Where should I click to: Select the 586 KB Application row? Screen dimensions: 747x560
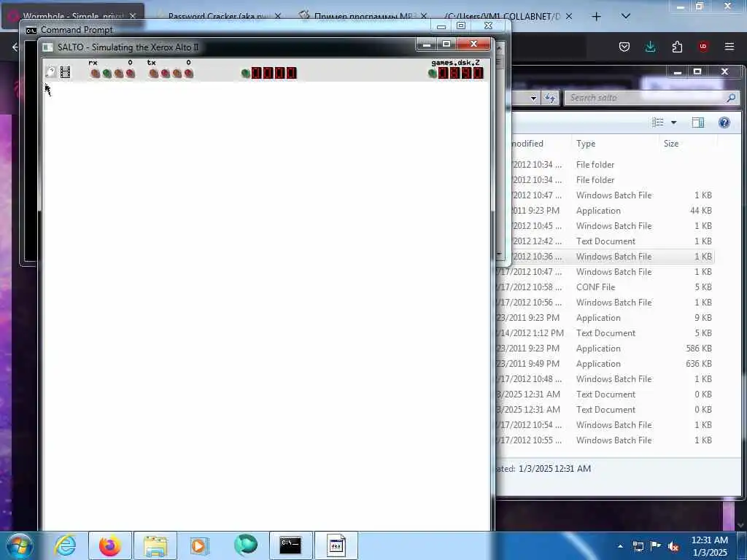tap(605, 348)
